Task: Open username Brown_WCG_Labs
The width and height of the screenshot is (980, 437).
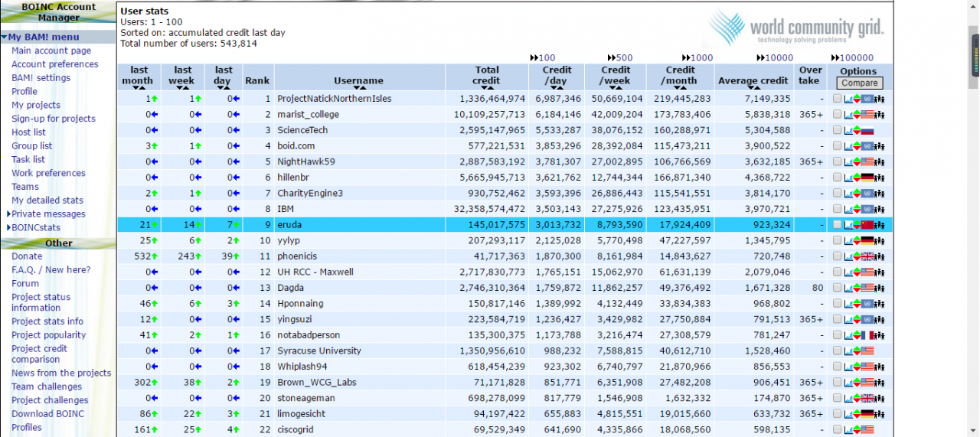Action: pyautogui.click(x=317, y=383)
